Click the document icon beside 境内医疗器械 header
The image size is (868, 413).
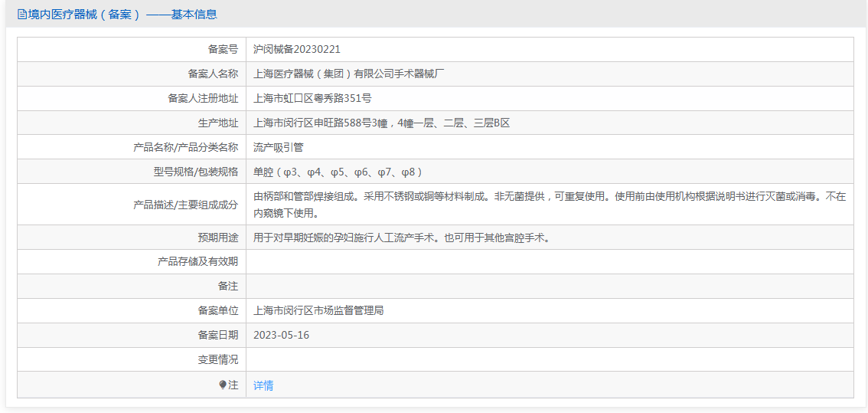tap(21, 15)
